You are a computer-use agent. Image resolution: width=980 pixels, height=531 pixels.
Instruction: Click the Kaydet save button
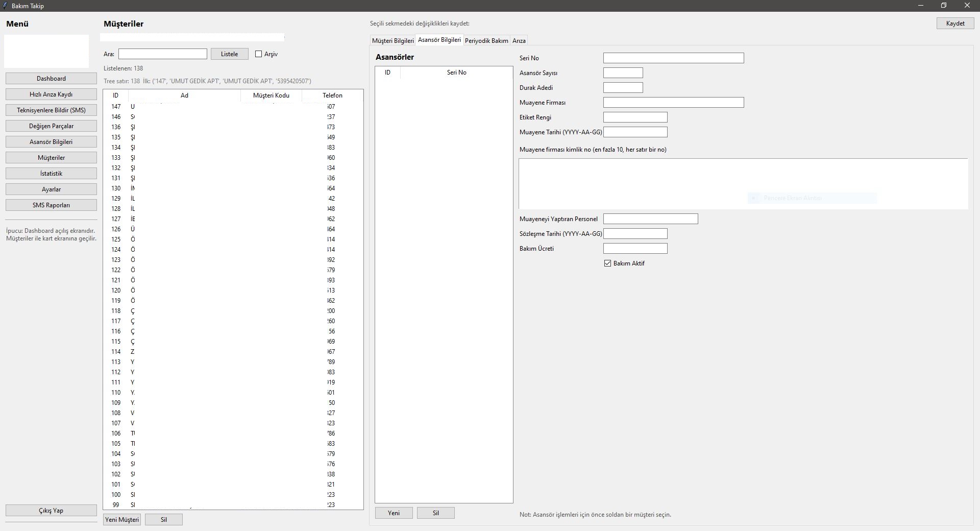tap(955, 23)
